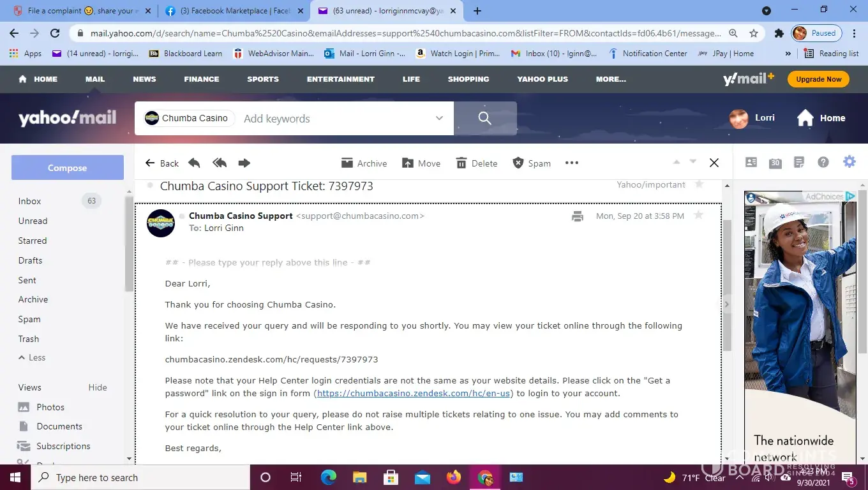Show hidden bookmarks with the overflow chevron

click(788, 54)
